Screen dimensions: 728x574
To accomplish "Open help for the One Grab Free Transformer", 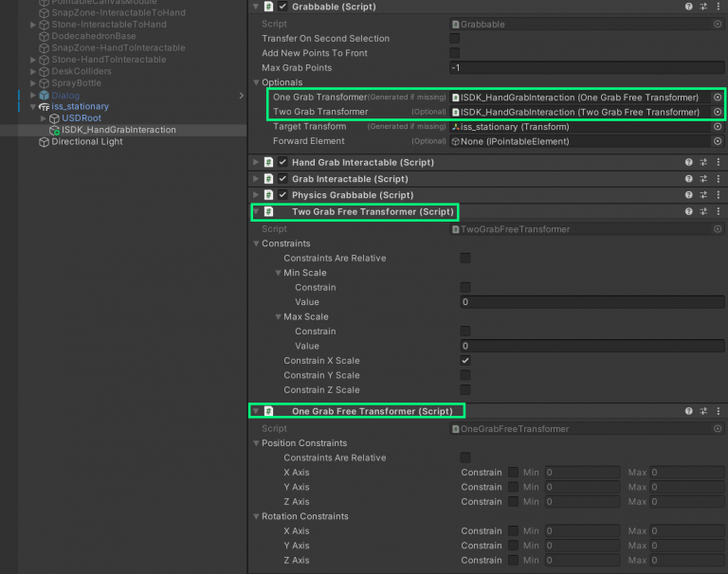I will [x=689, y=411].
